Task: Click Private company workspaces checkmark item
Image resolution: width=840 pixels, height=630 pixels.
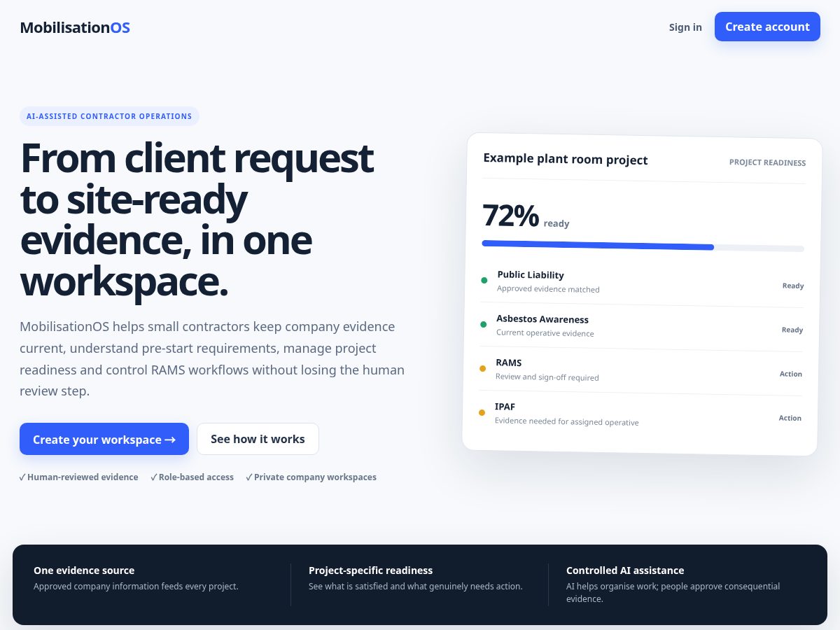Action: coord(311,477)
